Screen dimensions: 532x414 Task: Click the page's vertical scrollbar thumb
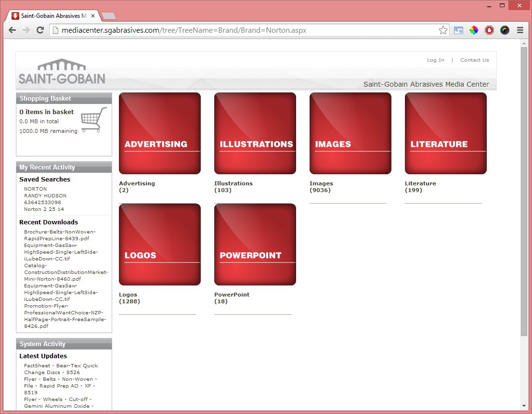point(524,192)
